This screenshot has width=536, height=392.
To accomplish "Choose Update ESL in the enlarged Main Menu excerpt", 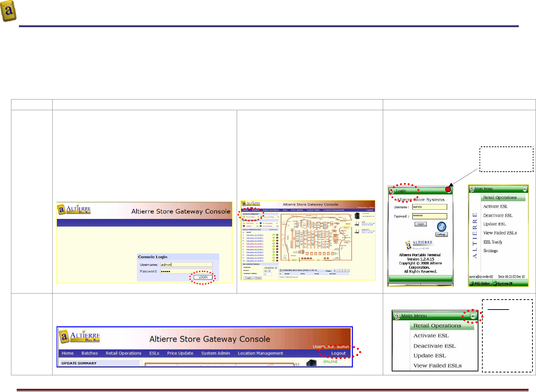I will [430, 356].
